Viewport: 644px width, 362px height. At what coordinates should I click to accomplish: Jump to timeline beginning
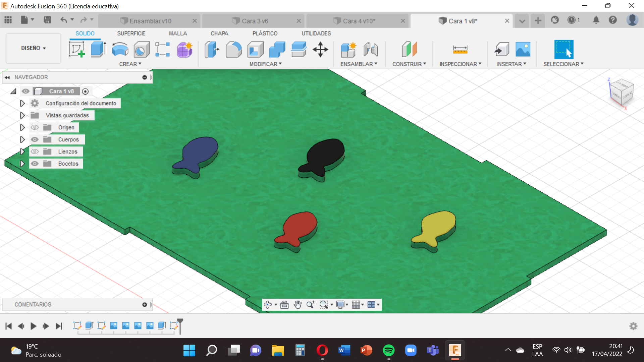pyautogui.click(x=8, y=326)
